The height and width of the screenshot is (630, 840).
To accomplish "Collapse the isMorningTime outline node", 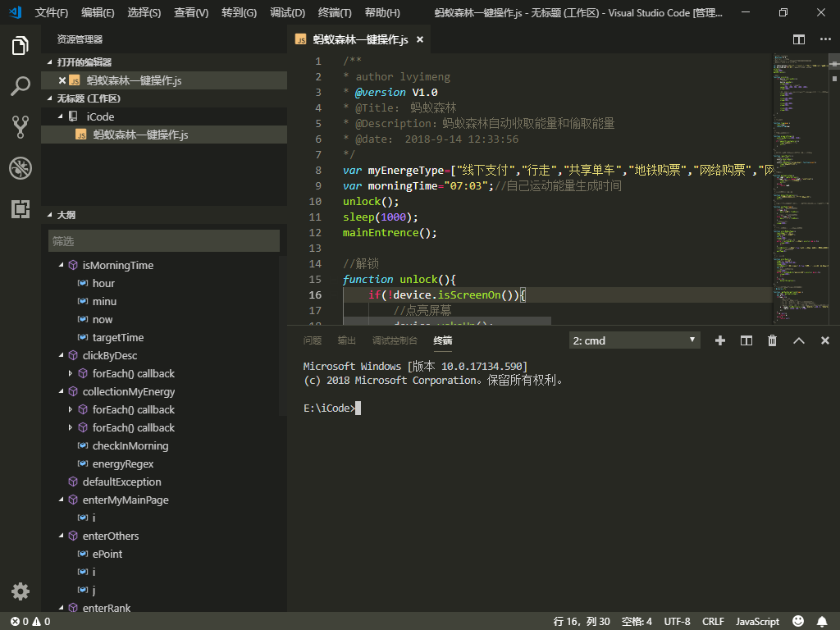I will [x=61, y=265].
